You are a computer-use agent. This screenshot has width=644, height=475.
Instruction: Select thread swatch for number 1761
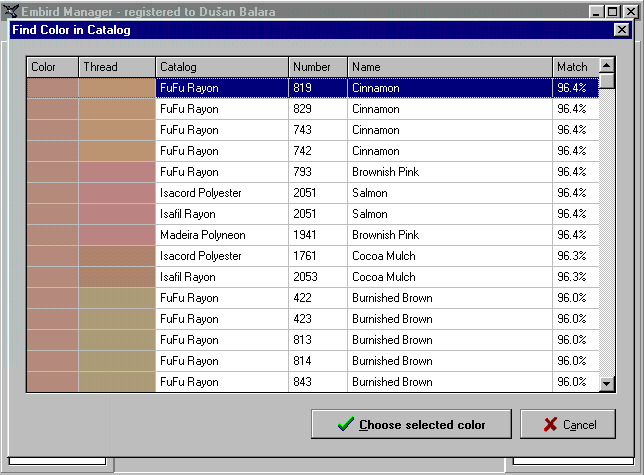(x=117, y=256)
